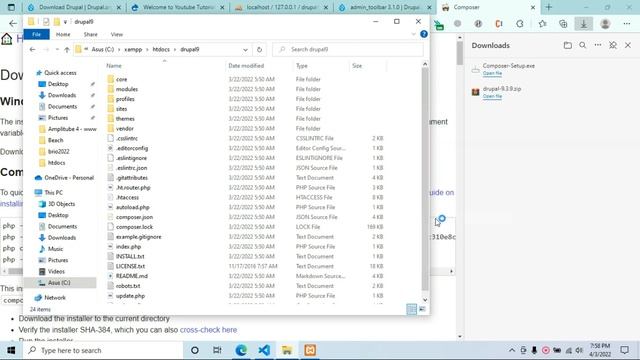Image resolution: width=640 pixels, height=360 pixels.
Task: Expand the ribbon with the chevron
Action: click(413, 35)
